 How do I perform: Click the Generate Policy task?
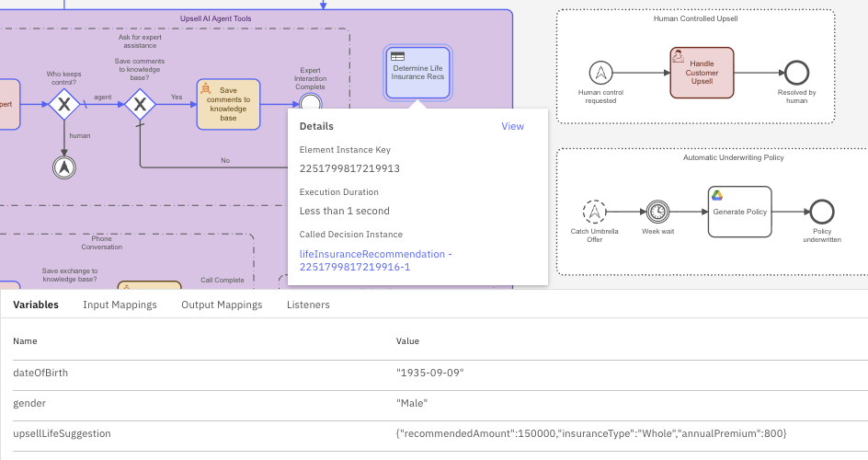click(739, 212)
